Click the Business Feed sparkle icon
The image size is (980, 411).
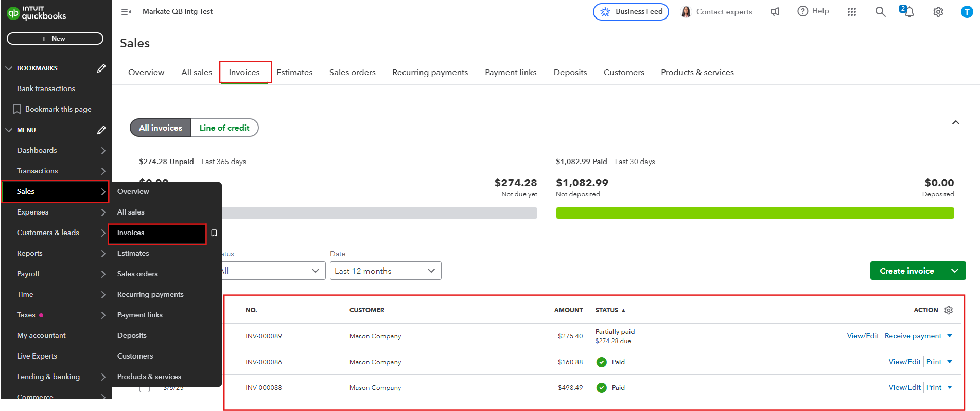605,12
